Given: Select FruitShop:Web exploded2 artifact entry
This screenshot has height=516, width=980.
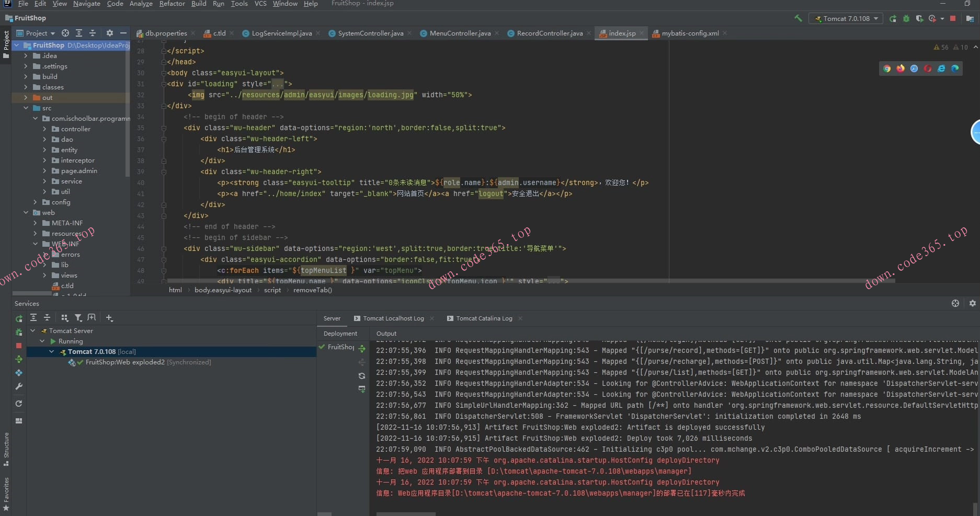Looking at the screenshot, I should (125, 362).
